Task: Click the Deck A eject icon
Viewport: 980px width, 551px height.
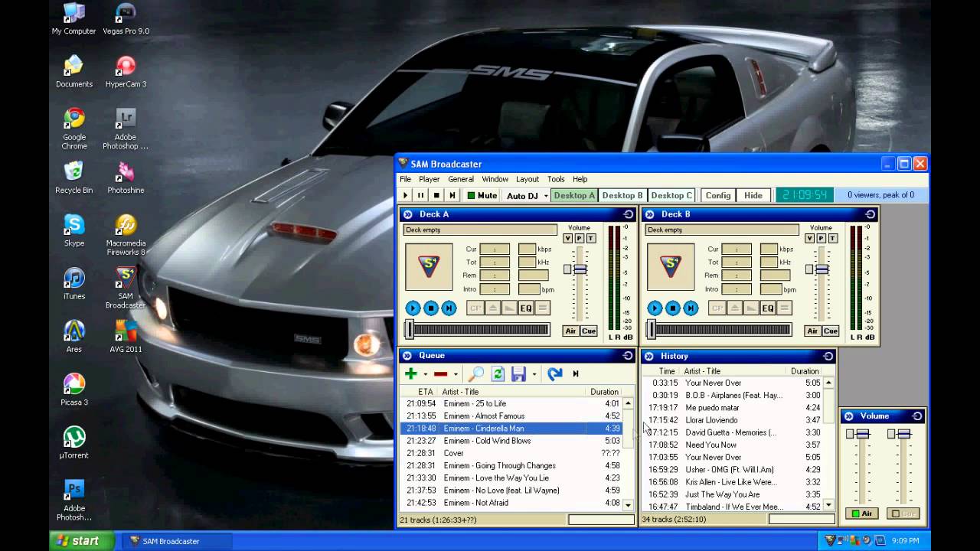Action: 492,308
